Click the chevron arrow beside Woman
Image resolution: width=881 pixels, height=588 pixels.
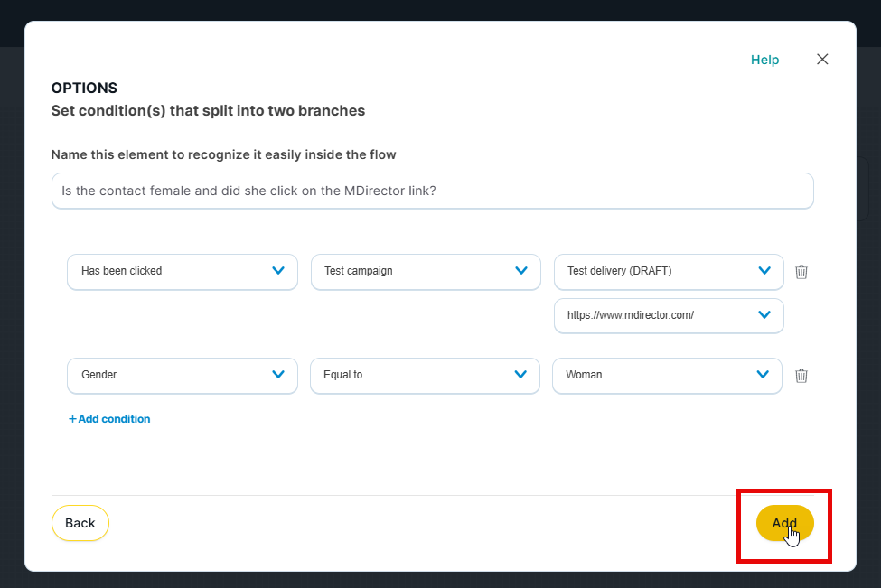pyautogui.click(x=763, y=375)
